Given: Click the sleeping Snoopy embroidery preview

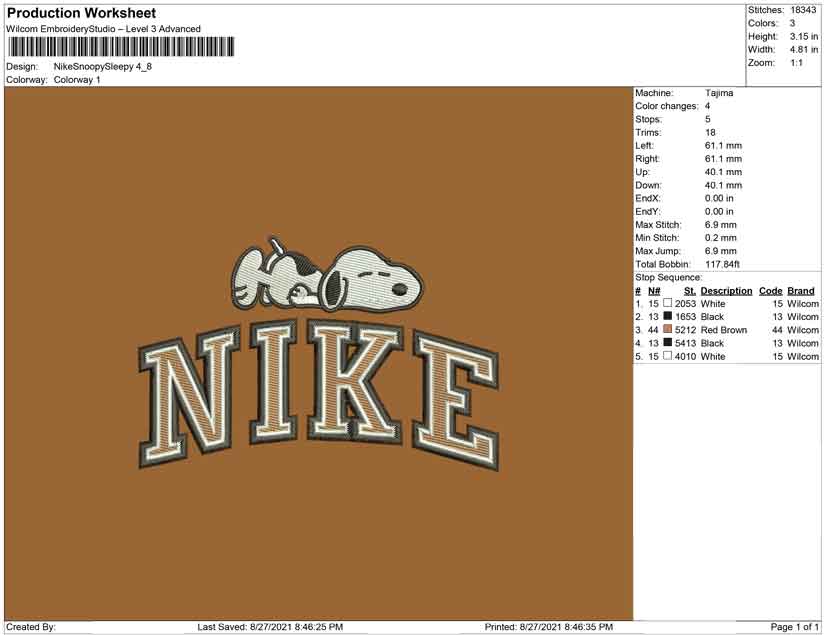Looking at the screenshot, I should pos(327,275).
